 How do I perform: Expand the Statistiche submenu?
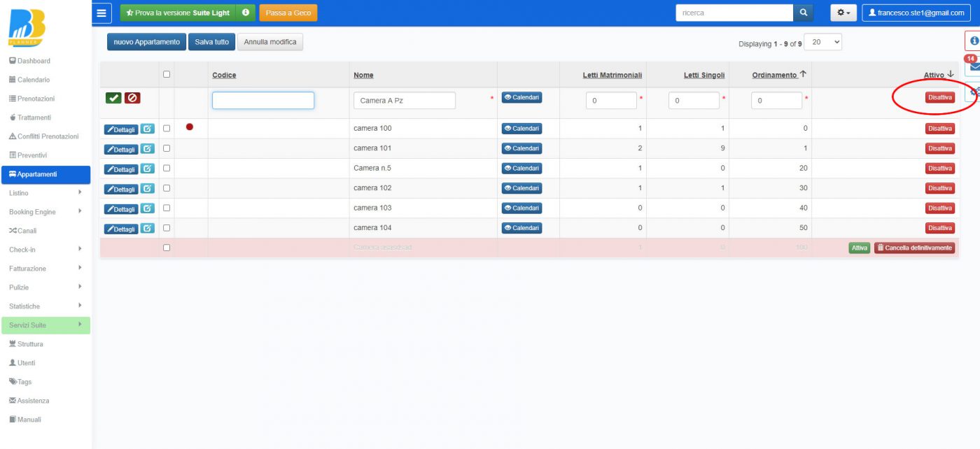45,306
